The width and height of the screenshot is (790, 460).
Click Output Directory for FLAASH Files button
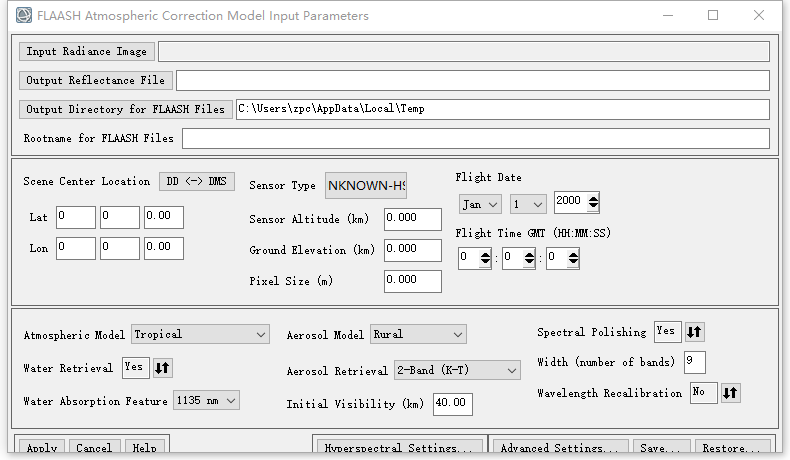(125, 109)
